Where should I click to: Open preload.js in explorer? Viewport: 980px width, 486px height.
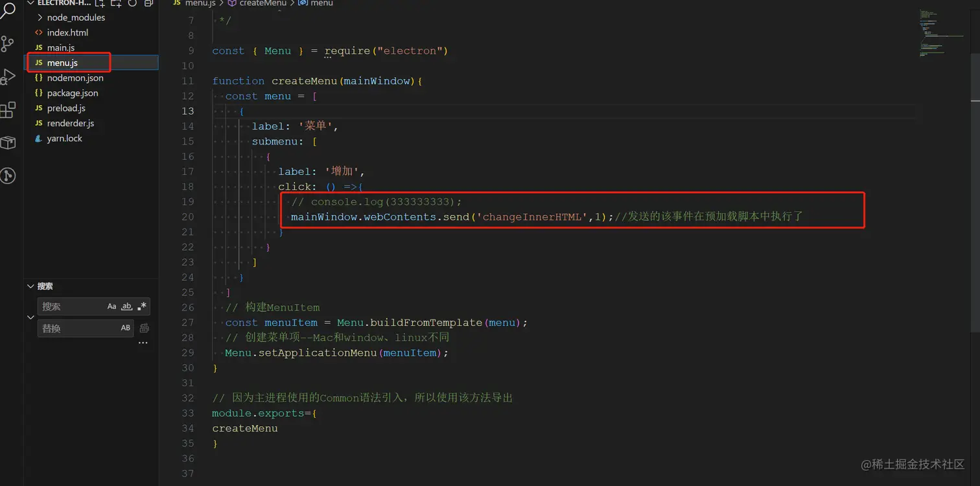66,108
